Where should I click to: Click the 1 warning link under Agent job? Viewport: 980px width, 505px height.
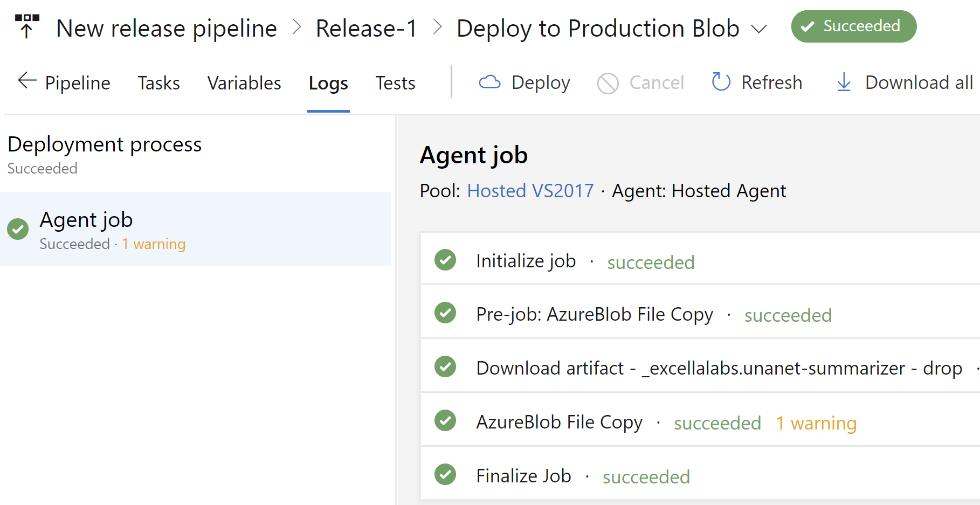(154, 244)
